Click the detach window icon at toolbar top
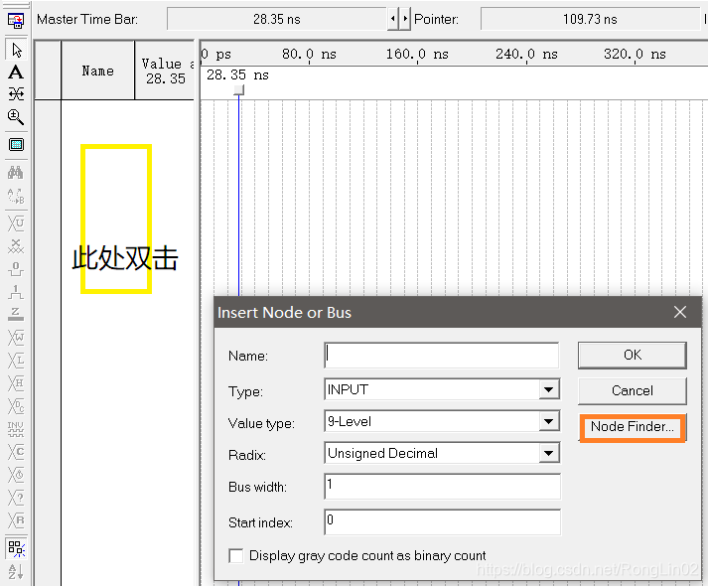708x588 pixels. 16,20
